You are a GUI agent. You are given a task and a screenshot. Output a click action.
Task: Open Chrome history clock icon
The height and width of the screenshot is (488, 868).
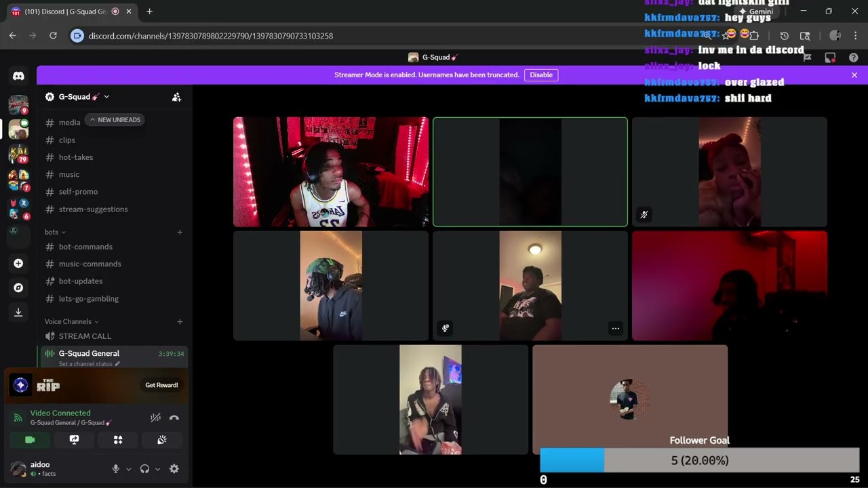point(784,36)
